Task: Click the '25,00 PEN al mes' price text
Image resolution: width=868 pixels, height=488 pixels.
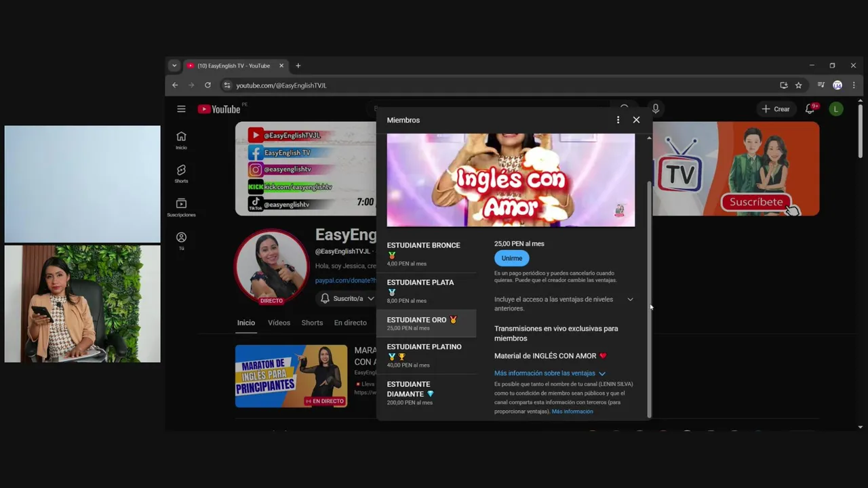Action: click(519, 244)
